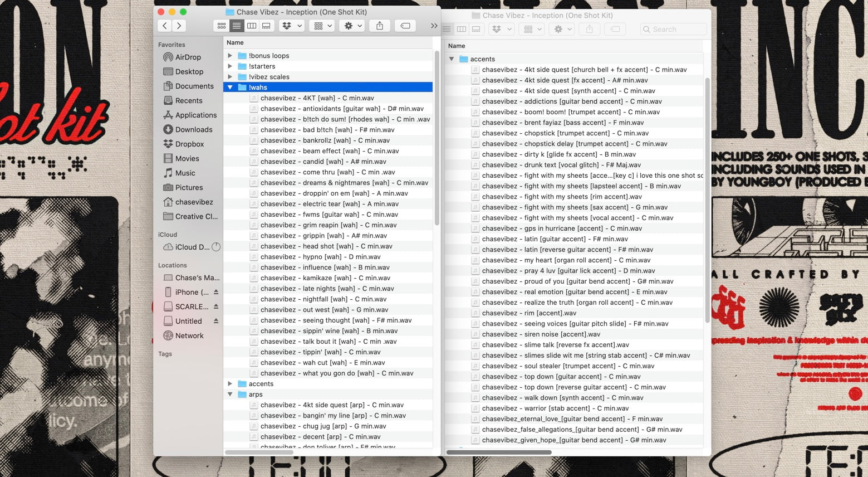Expand the !bonus loops folder
The height and width of the screenshot is (477, 868).
coord(230,56)
